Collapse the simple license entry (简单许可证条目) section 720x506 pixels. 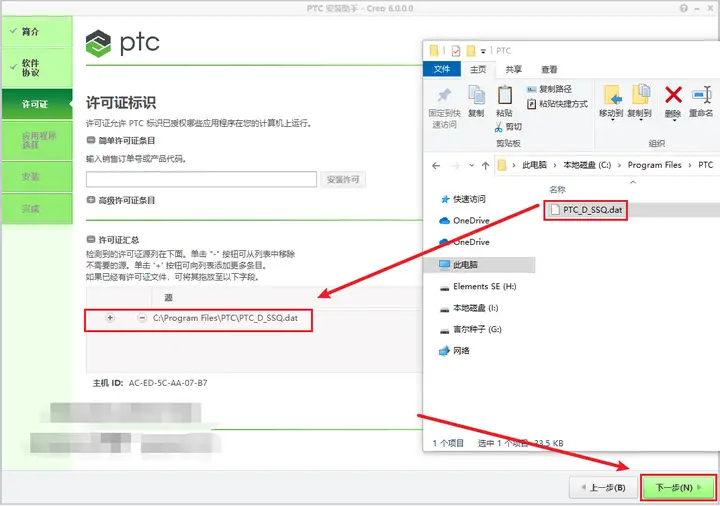91,141
